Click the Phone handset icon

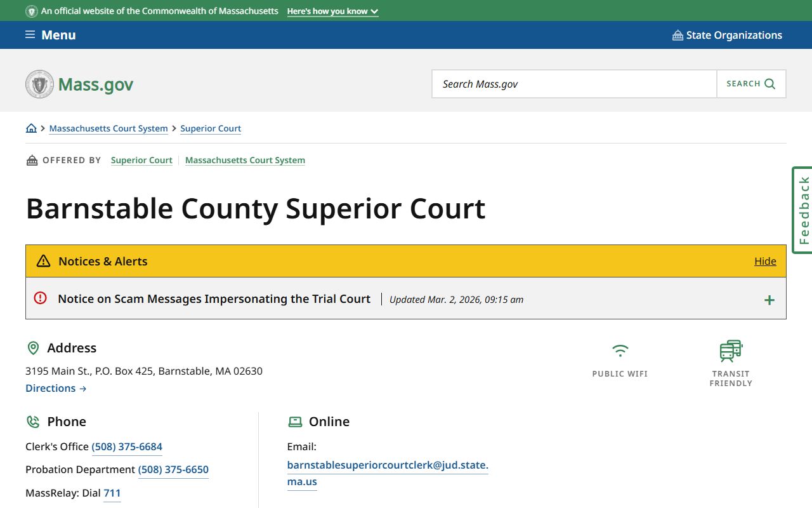click(33, 422)
